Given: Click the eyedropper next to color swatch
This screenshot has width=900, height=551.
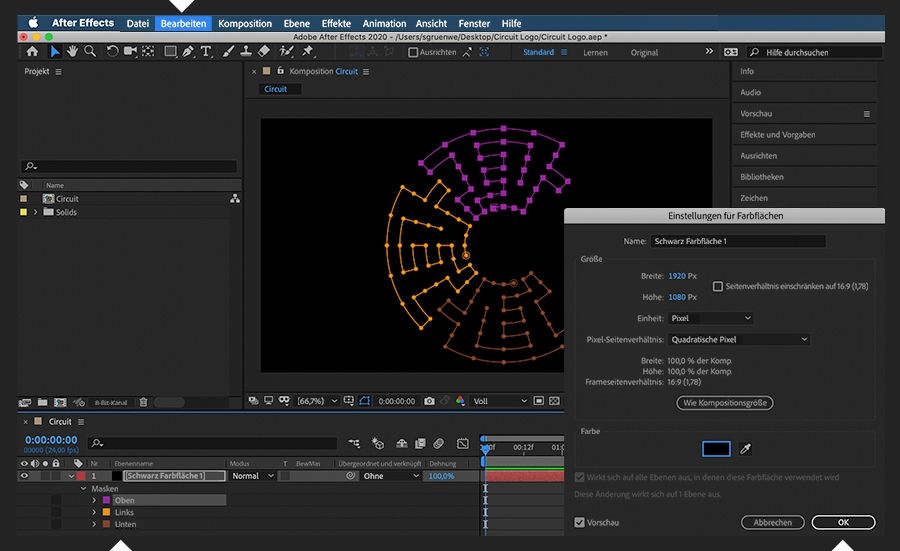Looking at the screenshot, I should (744, 450).
